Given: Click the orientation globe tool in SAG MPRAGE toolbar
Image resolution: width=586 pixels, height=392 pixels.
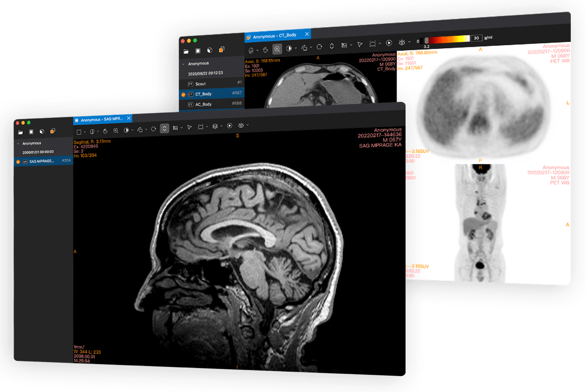Looking at the screenshot, I should [x=92, y=132].
